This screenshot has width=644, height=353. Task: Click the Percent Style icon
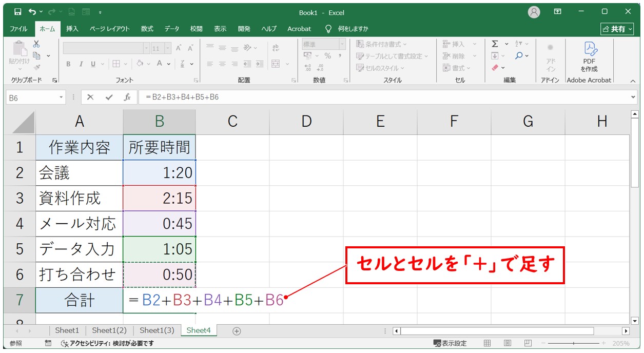tap(327, 56)
